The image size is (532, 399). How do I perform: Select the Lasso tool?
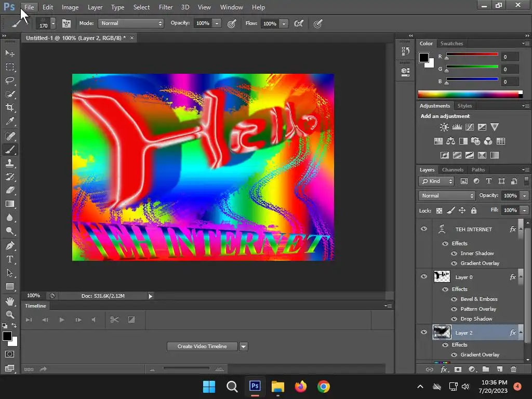click(10, 81)
